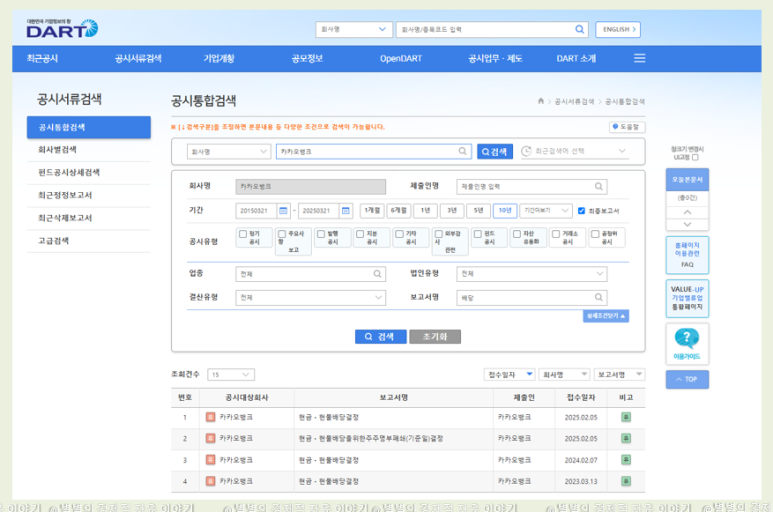Toggle the 창크기 변경시 UI고정 checkbox
Viewport: 773px width, 512px height.
tap(695, 157)
